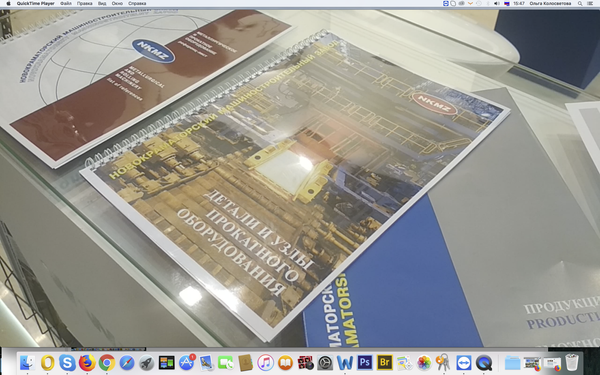The height and width of the screenshot is (375, 600).
Task: Switch input source via Russian flag icon
Action: [x=507, y=3]
